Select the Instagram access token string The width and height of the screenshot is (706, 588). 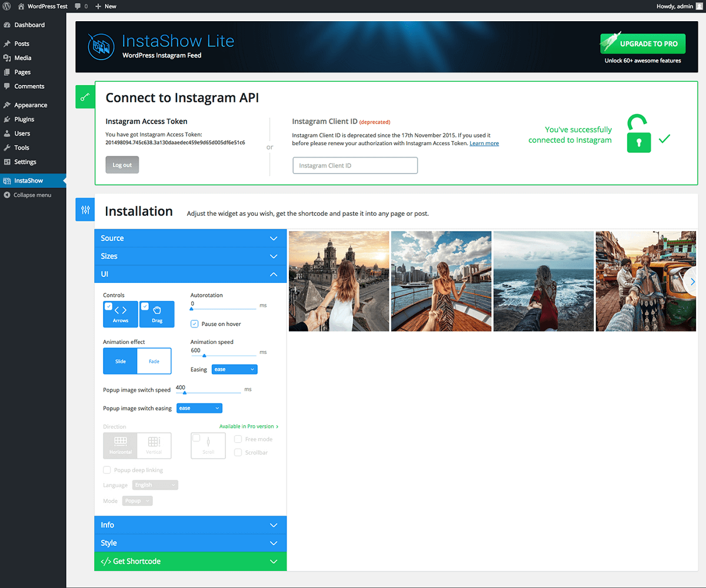click(x=175, y=143)
